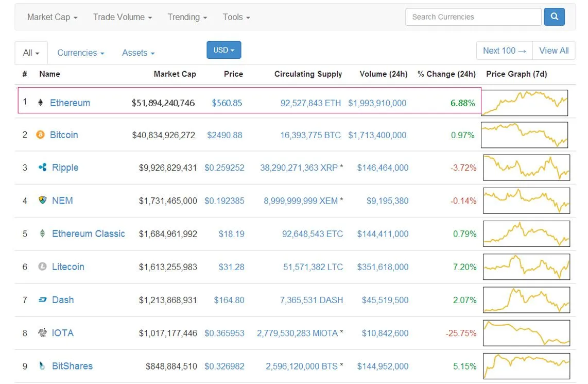Screen dimensions: 588x384
Task: Click IOTA's -25.75% change value
Action: 461,333
